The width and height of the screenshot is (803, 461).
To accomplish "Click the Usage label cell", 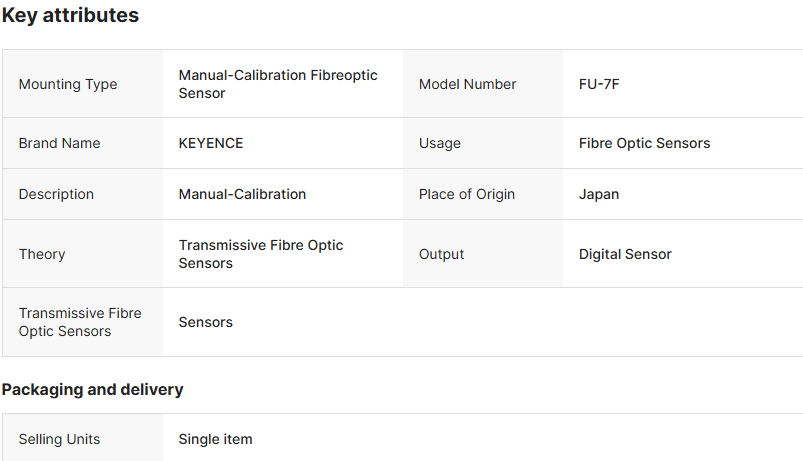I will click(x=440, y=143).
